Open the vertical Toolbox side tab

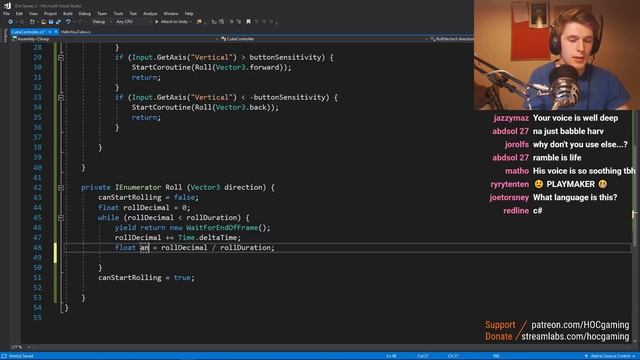(5, 36)
